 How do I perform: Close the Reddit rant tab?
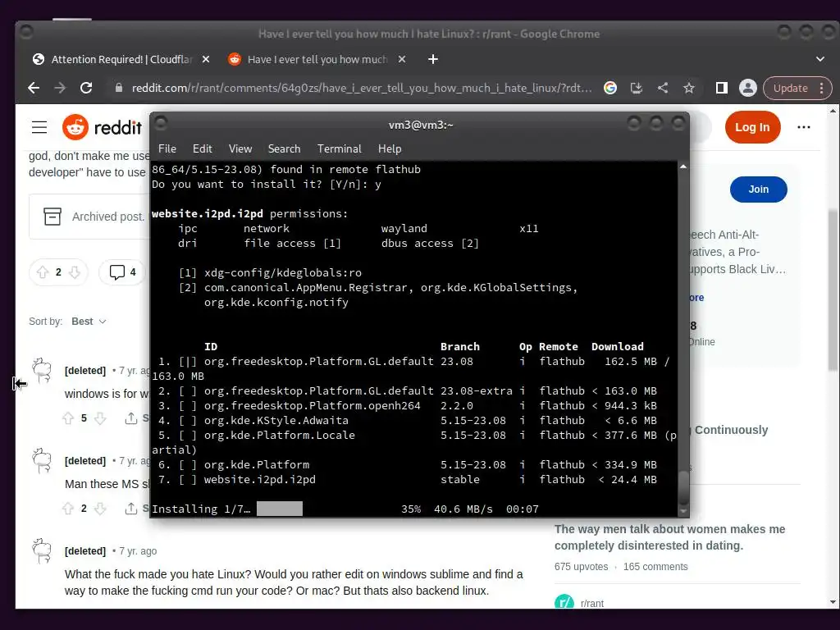402,59
